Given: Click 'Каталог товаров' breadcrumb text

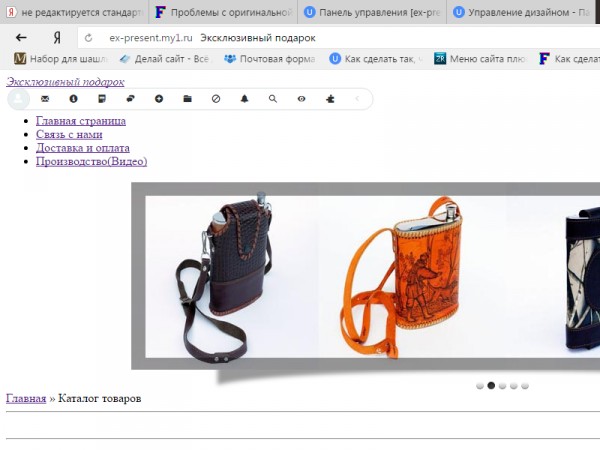Looking at the screenshot, I should click(99, 398).
